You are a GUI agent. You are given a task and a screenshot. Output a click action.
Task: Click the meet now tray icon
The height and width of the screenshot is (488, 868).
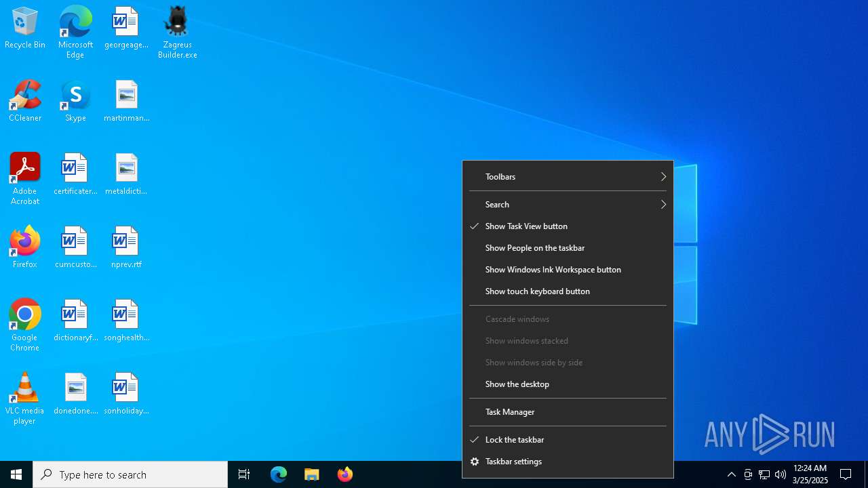tap(748, 474)
